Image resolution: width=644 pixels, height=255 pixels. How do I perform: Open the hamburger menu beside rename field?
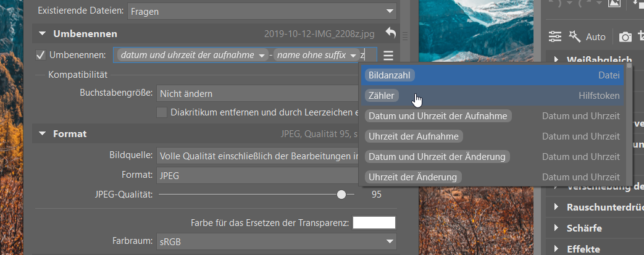(388, 56)
